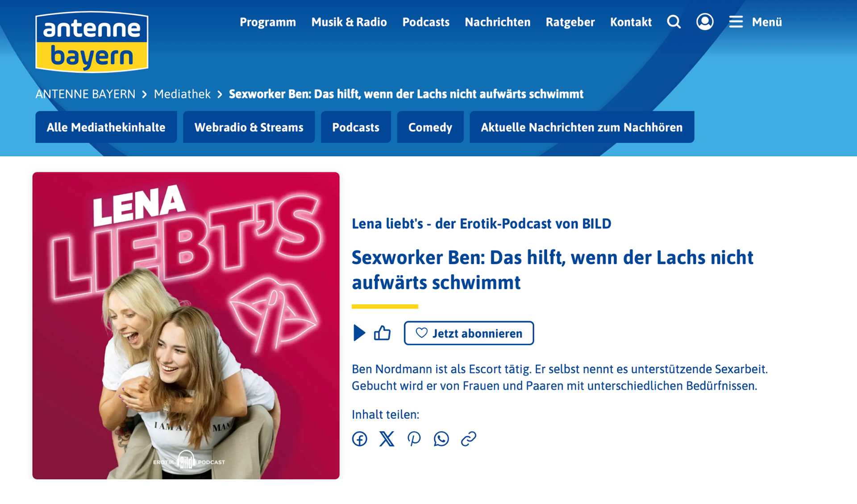Share the episode on Pinterest
The height and width of the screenshot is (504, 857).
coord(414,439)
